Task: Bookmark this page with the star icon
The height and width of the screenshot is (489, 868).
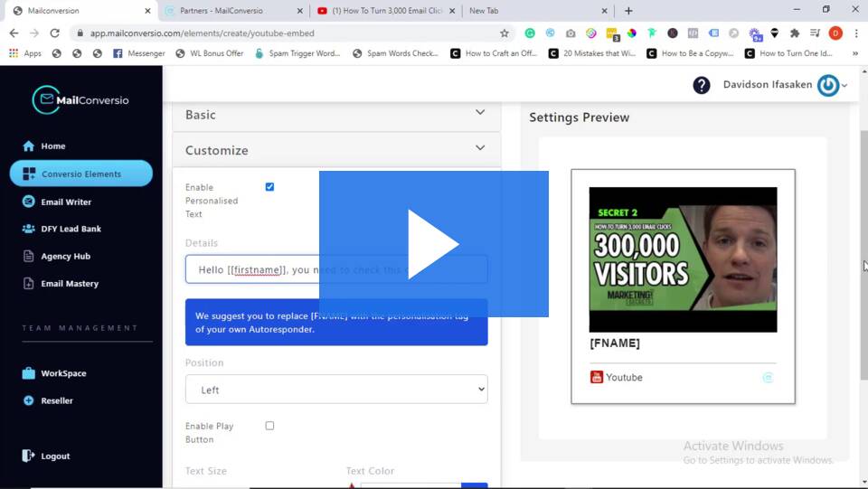Action: click(504, 33)
